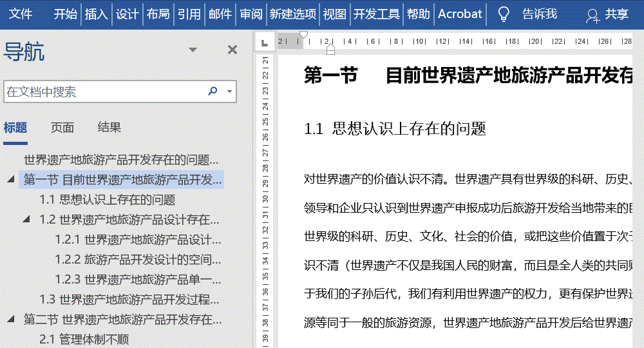Go to heading 1.3 世界遗产地旅游产品开发过程

tap(129, 299)
